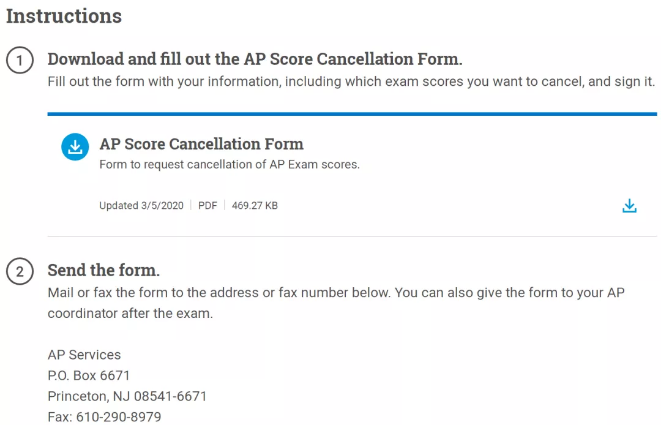Click the PDF file type label
The width and height of the screenshot is (661, 428).
[207, 206]
